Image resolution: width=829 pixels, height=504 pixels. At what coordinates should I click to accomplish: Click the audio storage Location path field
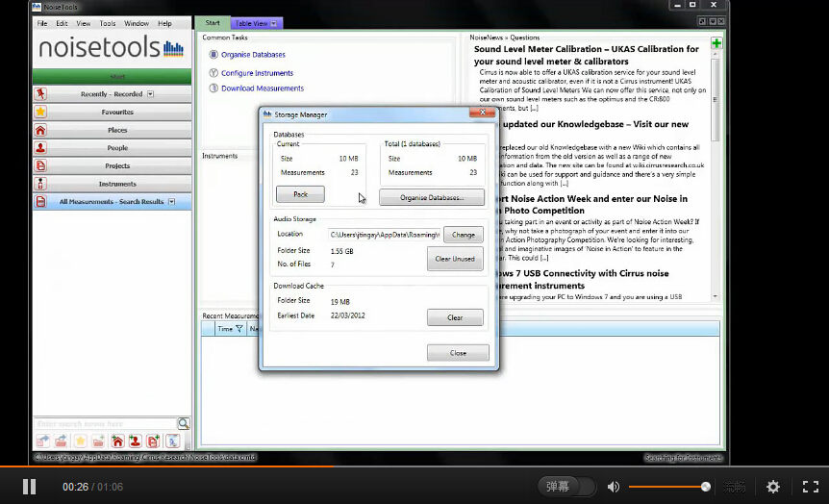(385, 235)
